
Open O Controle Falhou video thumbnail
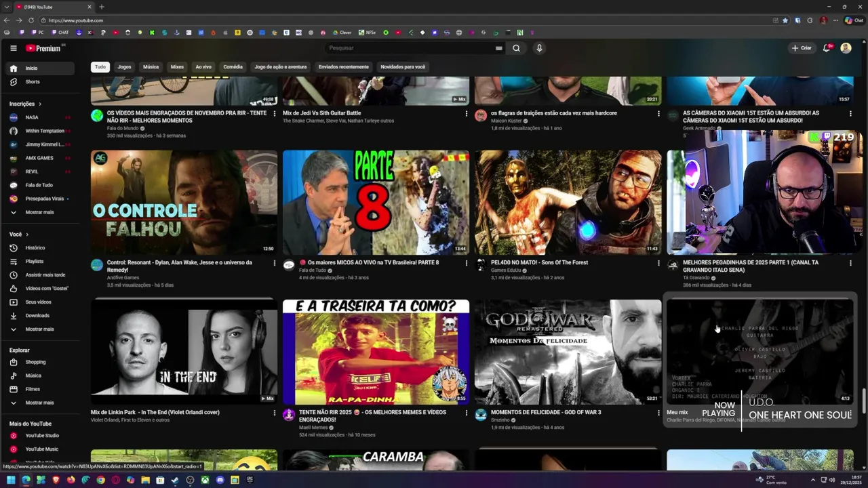tap(184, 202)
